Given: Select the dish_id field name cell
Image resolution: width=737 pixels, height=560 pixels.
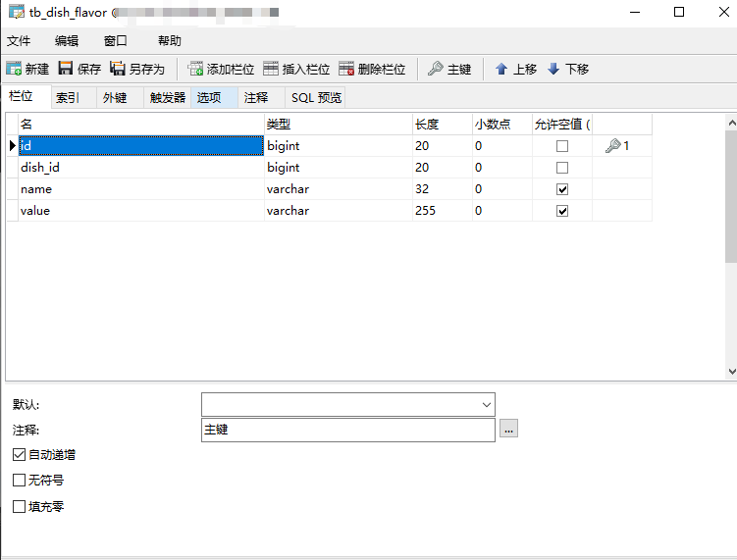Looking at the screenshot, I should coord(141,168).
